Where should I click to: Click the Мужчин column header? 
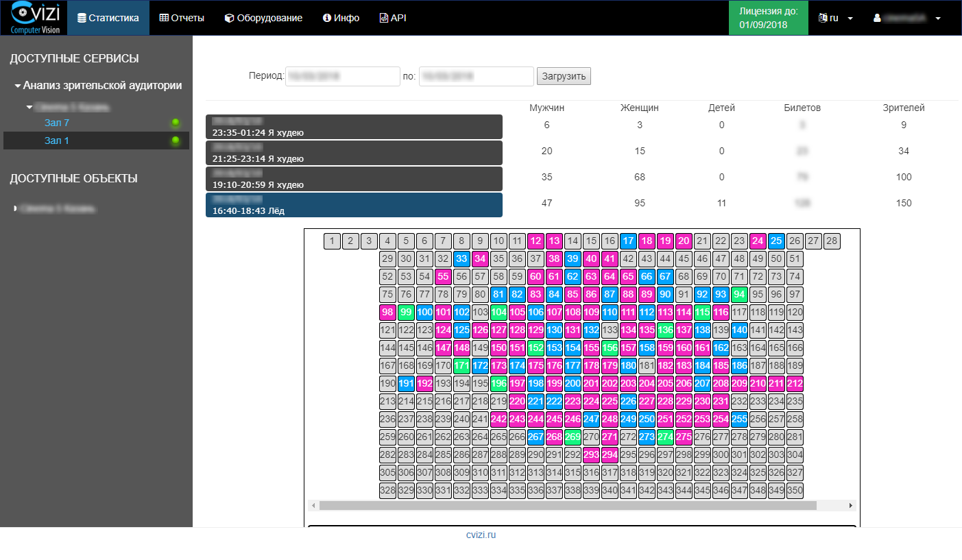pos(547,108)
